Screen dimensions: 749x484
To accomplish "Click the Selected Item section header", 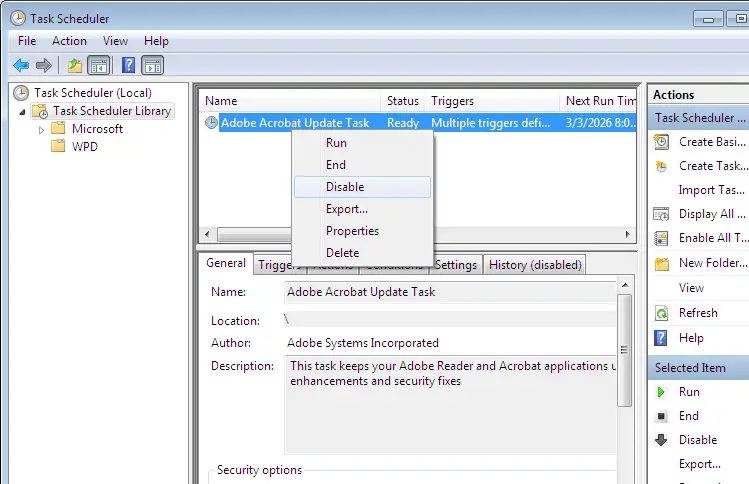I will (x=698, y=368).
